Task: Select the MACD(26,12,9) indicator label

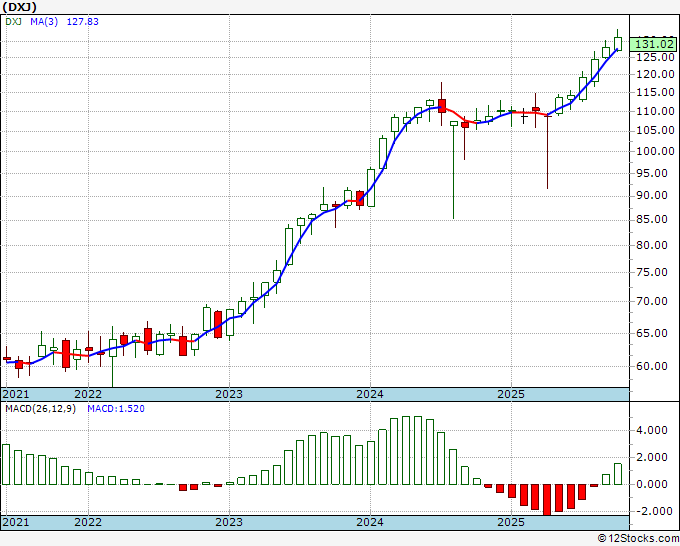Action: (40, 409)
